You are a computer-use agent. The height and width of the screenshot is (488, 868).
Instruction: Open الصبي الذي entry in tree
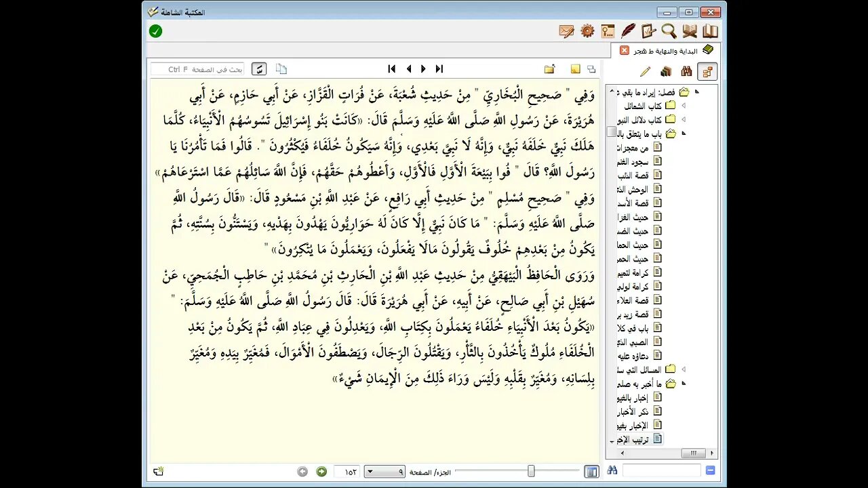[639, 342]
